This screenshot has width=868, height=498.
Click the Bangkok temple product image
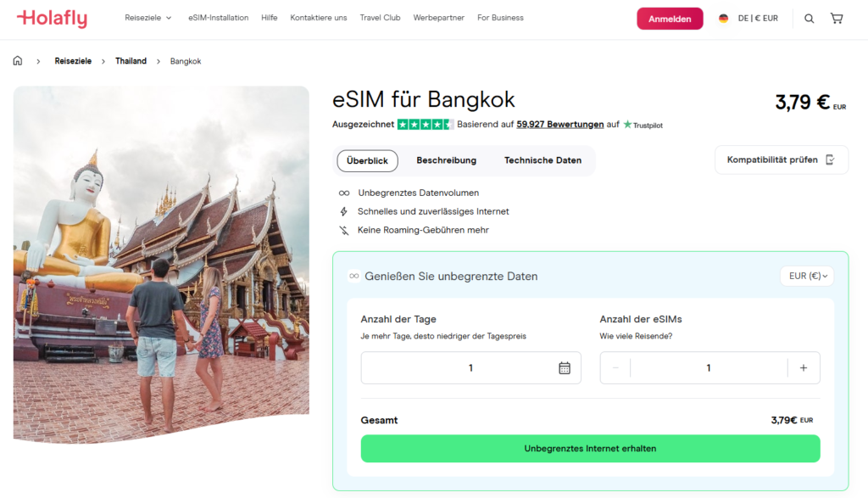tap(161, 263)
